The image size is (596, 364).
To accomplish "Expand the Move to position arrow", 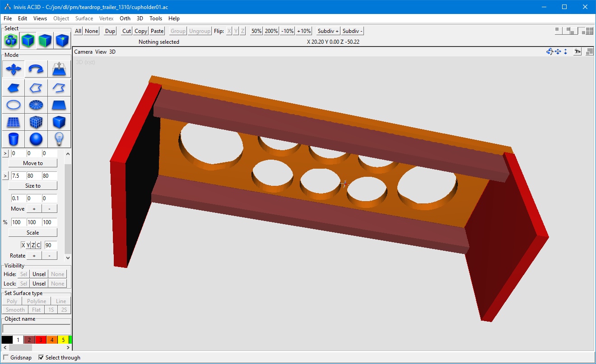I will pyautogui.click(x=5, y=153).
